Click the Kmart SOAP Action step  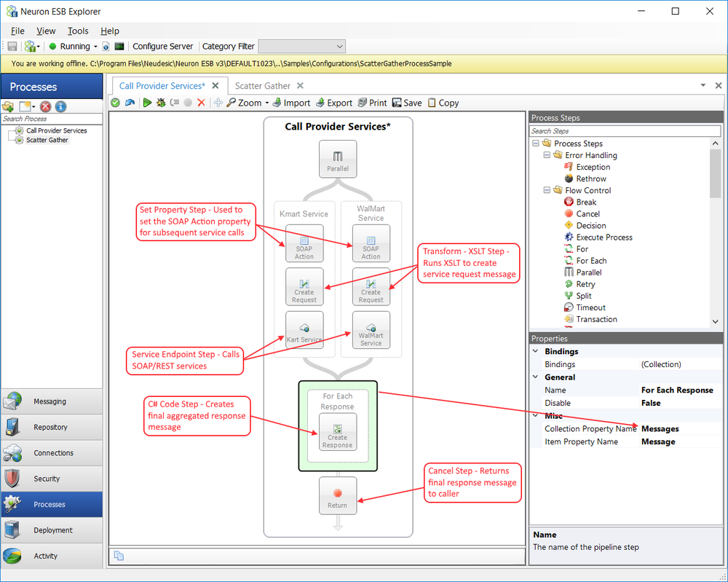(x=304, y=243)
